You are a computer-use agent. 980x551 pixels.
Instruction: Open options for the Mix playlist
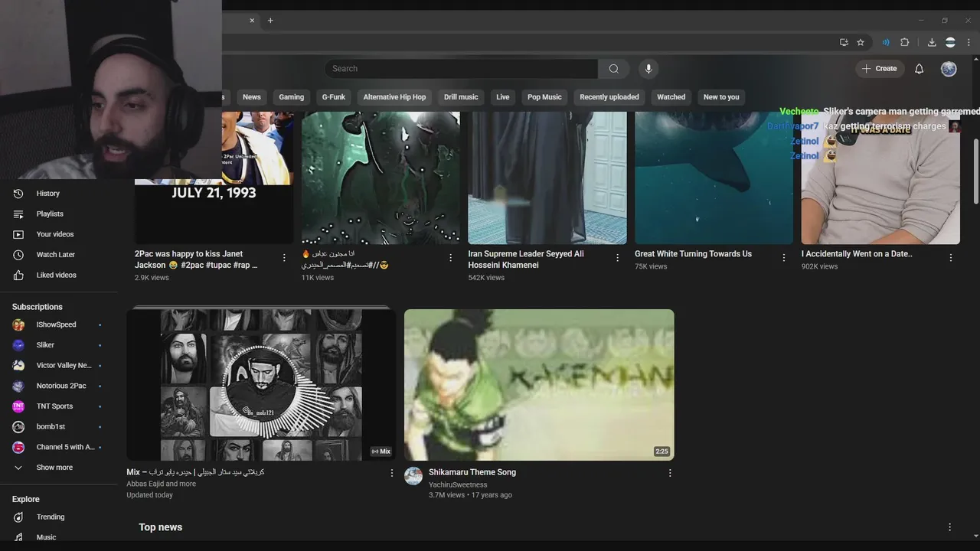pos(392,473)
